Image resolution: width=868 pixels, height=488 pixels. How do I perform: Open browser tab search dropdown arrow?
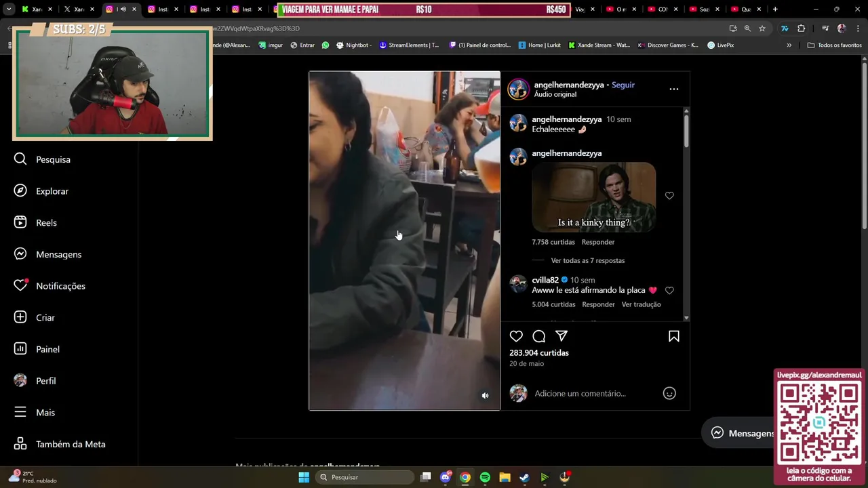click(x=9, y=9)
